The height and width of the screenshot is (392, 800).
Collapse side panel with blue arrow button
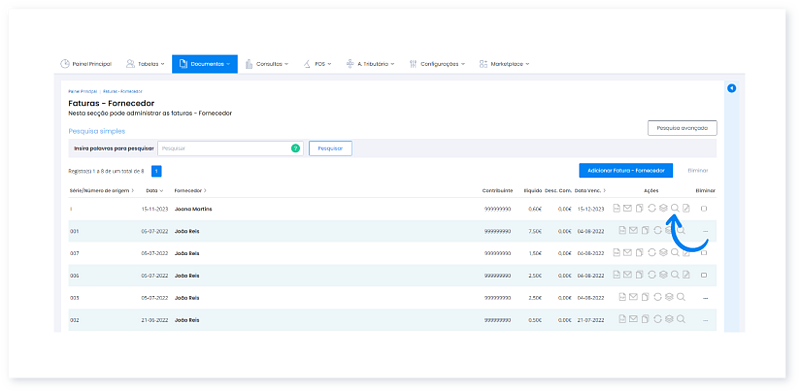(x=731, y=88)
